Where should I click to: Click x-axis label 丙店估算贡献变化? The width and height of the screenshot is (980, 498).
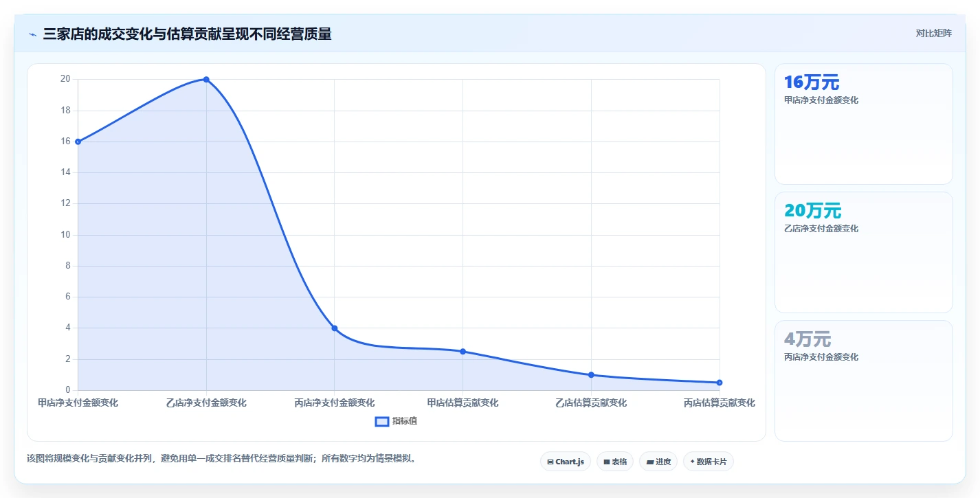720,403
